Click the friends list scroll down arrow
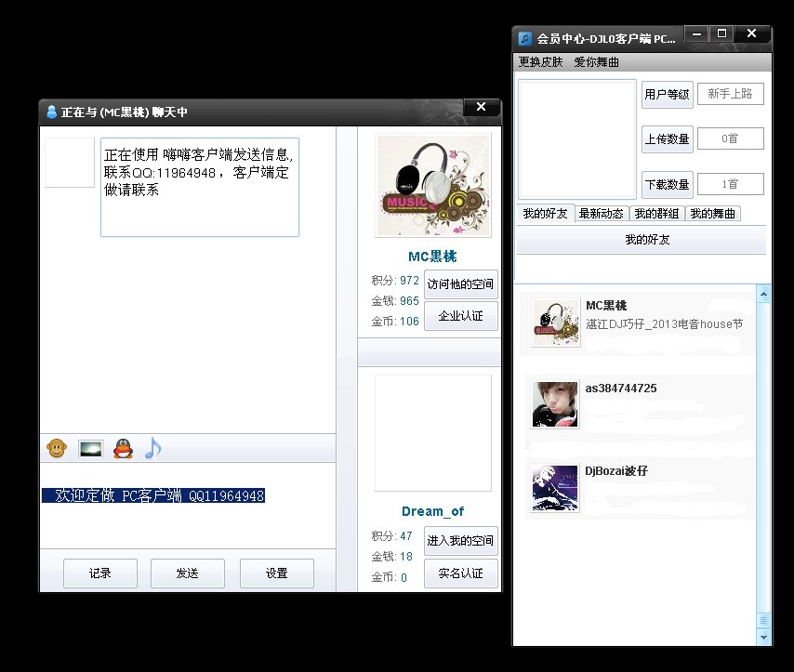The image size is (794, 672). 763,637
